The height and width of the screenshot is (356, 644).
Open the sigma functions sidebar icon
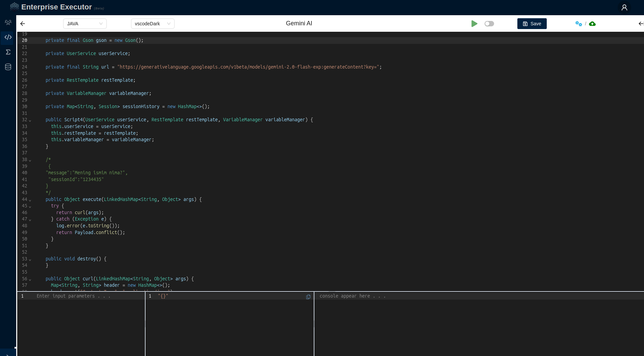tap(8, 52)
